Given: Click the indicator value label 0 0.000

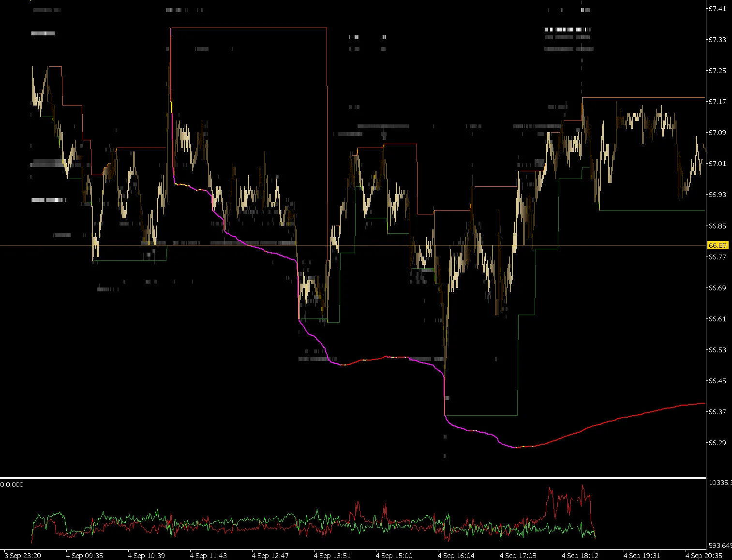Looking at the screenshot, I should click(x=12, y=484).
